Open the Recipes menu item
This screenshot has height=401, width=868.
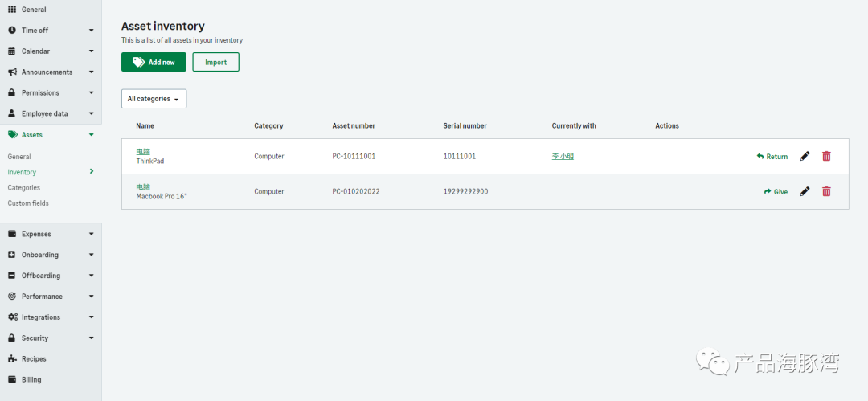34,359
